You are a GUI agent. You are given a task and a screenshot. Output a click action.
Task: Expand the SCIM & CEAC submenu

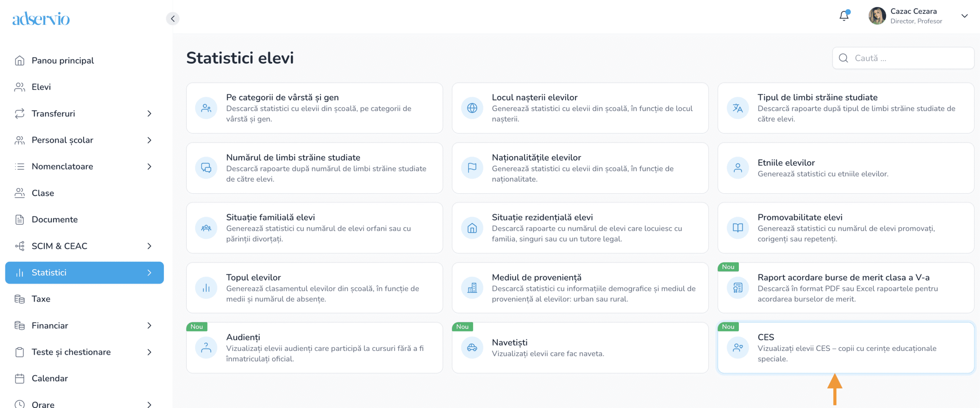click(149, 246)
